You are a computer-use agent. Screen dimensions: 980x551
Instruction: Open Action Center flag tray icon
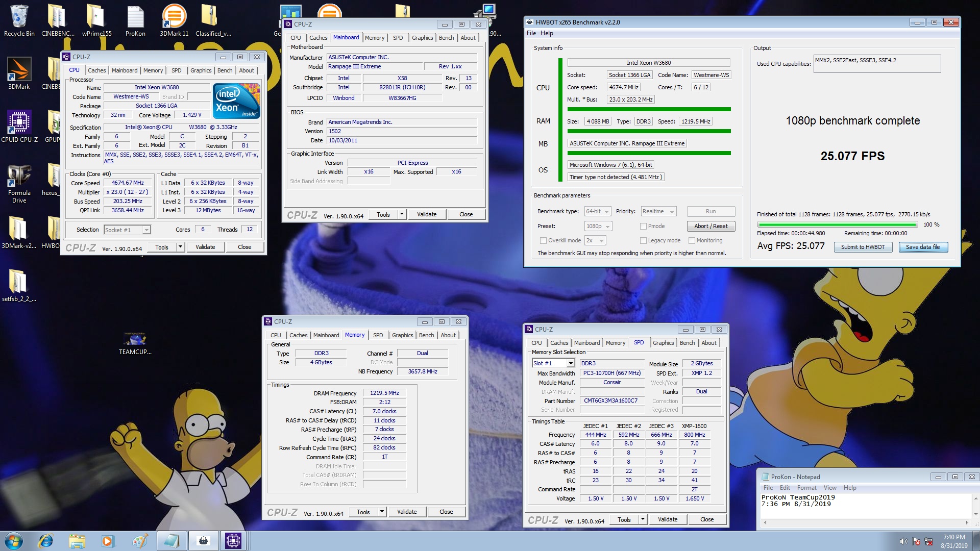coord(916,541)
